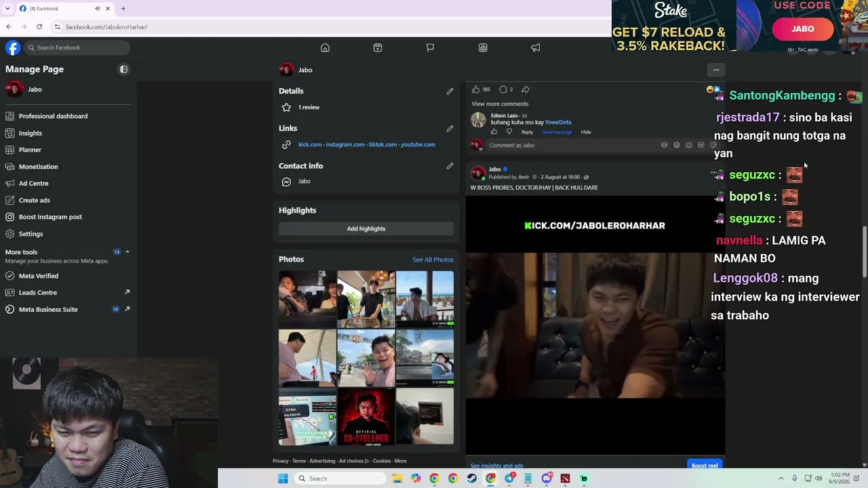Reply to Edison Lazo's comment
Viewport: 868px width, 488px height.
527,131
